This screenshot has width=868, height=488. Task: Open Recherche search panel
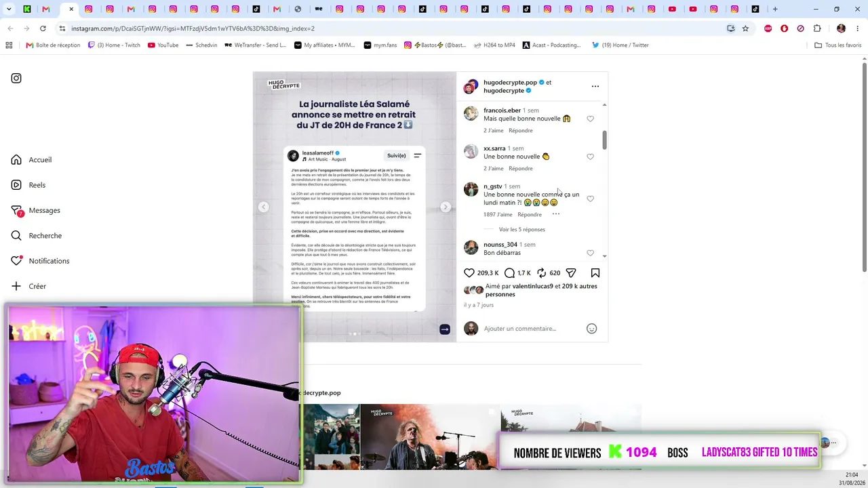click(37, 236)
